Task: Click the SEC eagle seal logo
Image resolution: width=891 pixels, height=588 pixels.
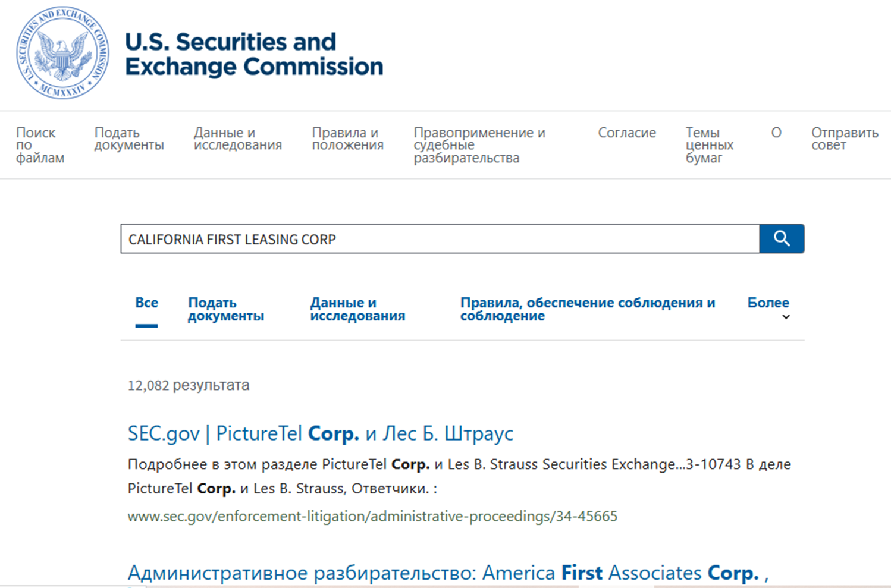Action: click(62, 53)
